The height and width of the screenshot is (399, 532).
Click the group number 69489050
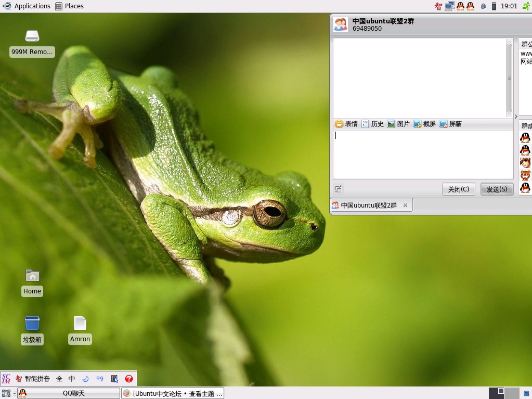pos(367,29)
